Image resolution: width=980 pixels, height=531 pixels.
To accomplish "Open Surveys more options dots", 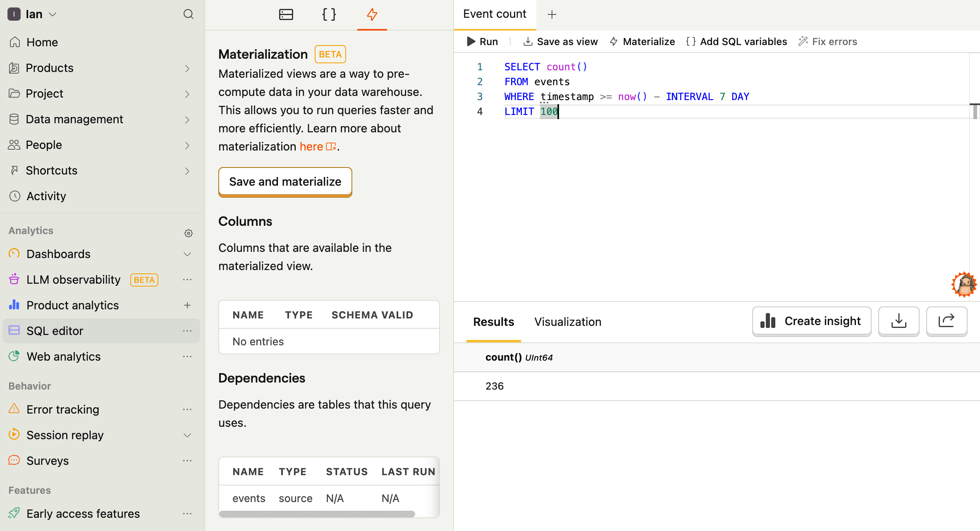I will [187, 461].
